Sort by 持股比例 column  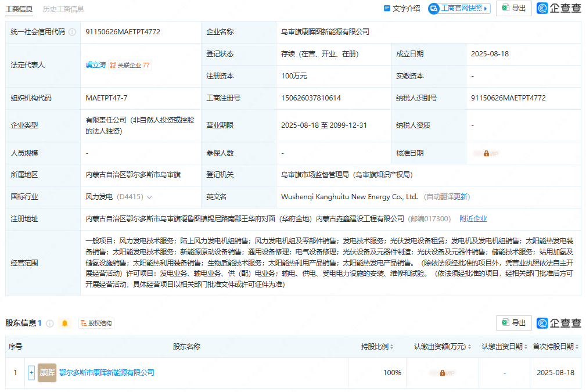point(378,347)
